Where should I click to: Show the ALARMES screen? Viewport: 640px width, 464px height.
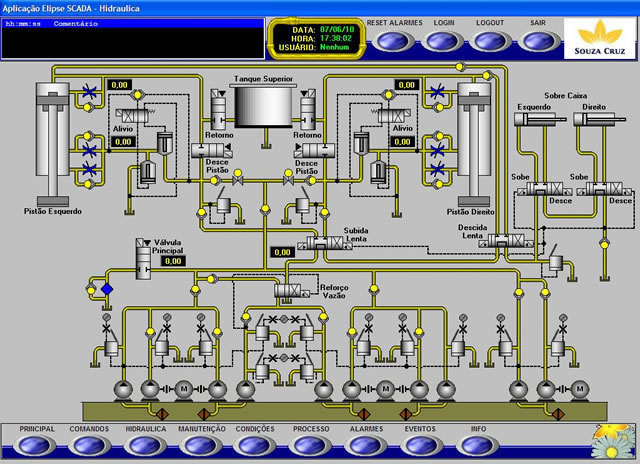pos(366,445)
